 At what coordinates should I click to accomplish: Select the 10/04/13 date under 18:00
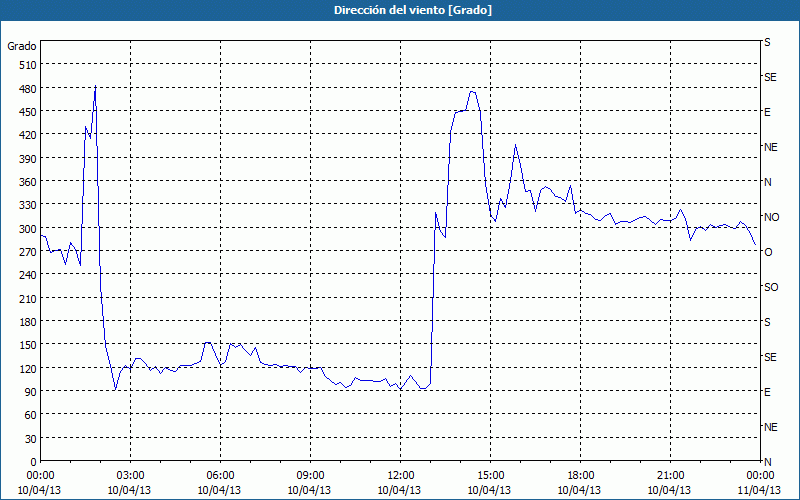point(579,490)
